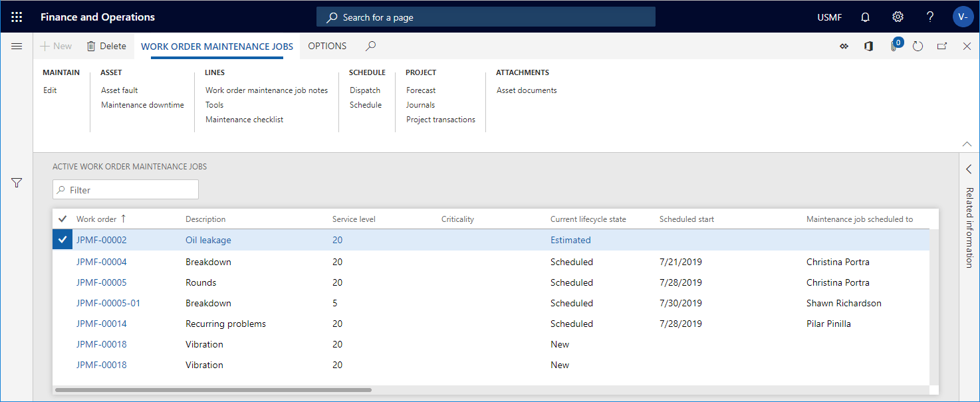Click the horizontal scrollbar of the grid
The width and height of the screenshot is (980, 402).
pos(213,390)
